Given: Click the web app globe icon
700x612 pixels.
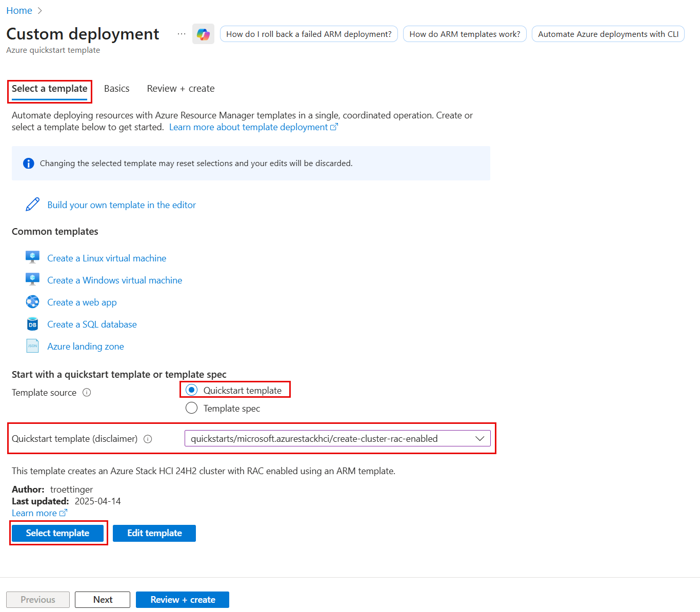Looking at the screenshot, I should 32,302.
